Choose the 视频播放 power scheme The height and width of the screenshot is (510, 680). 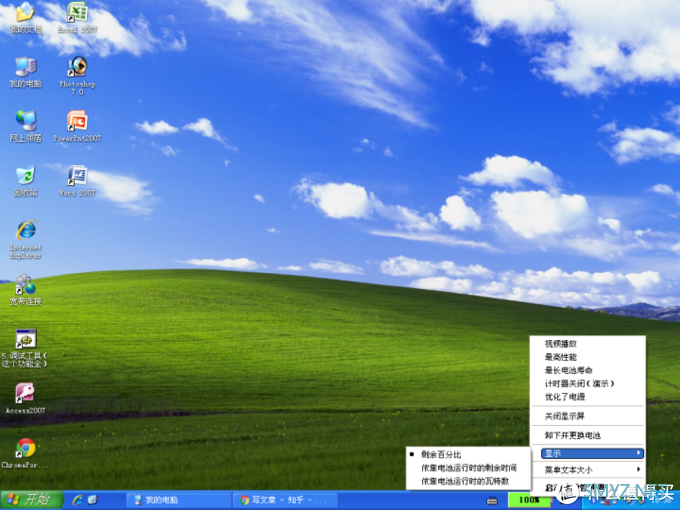[x=588, y=344]
